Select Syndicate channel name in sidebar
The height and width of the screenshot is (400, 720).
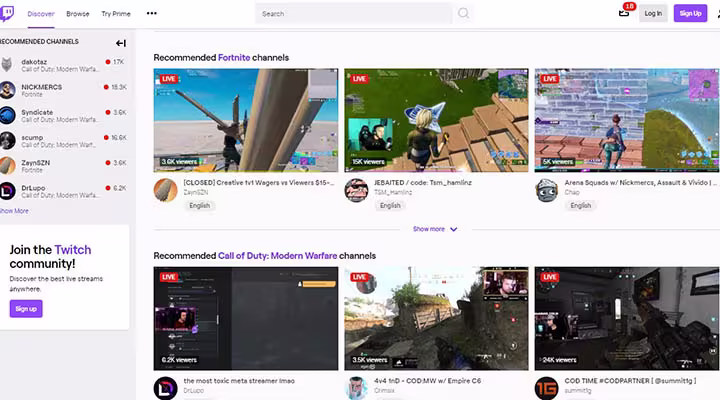[37, 112]
